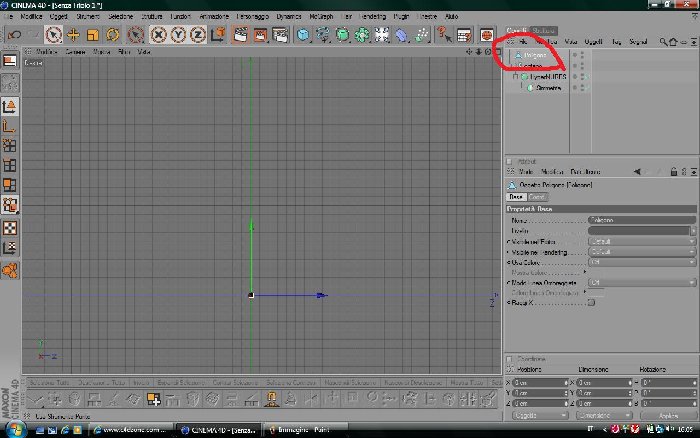Open the Oggetto coordinate mode dropdown
700x438 pixels.
[540, 416]
